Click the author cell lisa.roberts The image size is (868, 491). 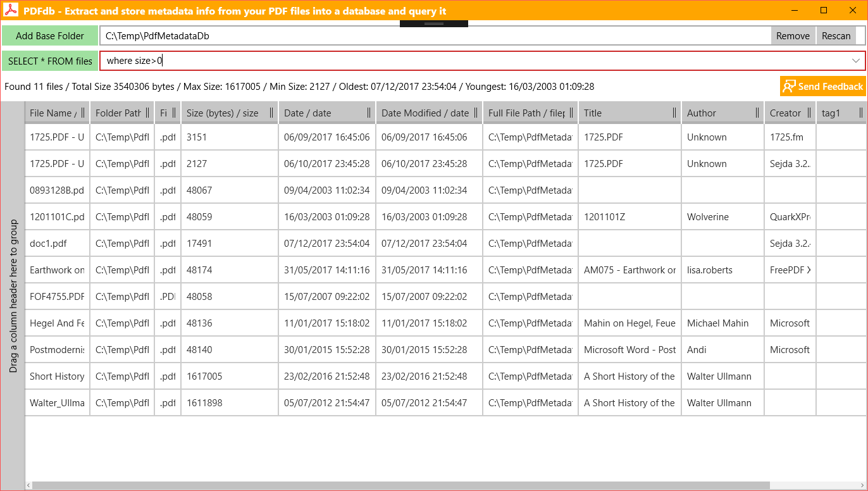pyautogui.click(x=722, y=270)
